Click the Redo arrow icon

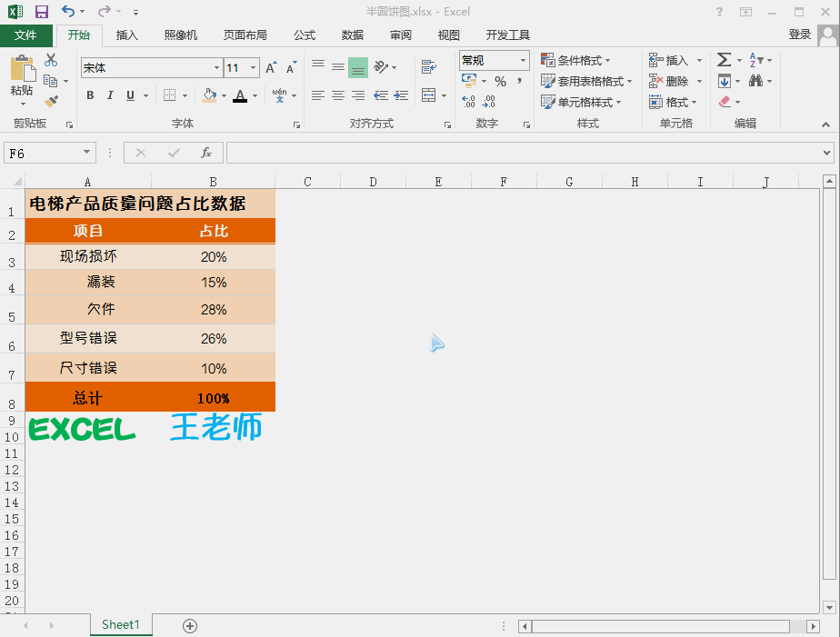105,11
